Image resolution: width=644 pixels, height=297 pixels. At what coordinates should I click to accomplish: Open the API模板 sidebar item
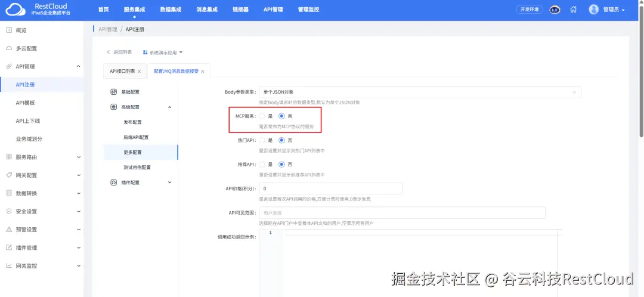[x=26, y=103]
